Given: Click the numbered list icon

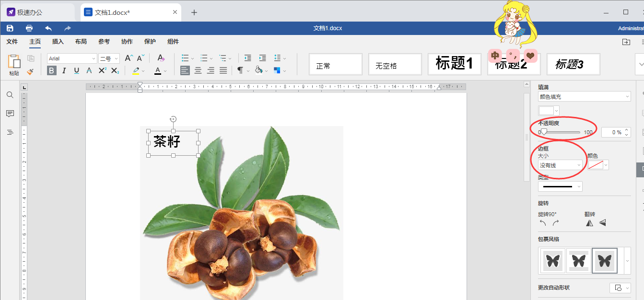Looking at the screenshot, I should pyautogui.click(x=204, y=58).
